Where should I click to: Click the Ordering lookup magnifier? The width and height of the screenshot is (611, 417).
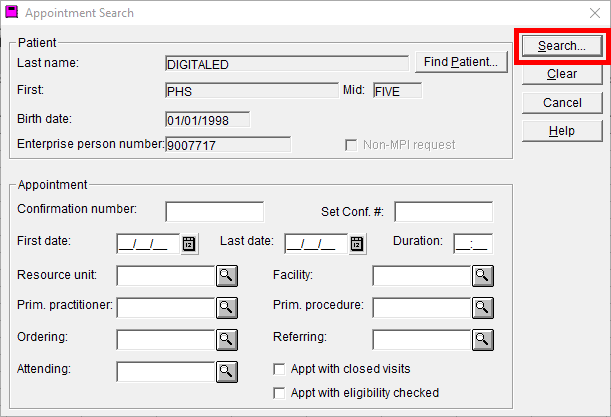click(x=227, y=340)
